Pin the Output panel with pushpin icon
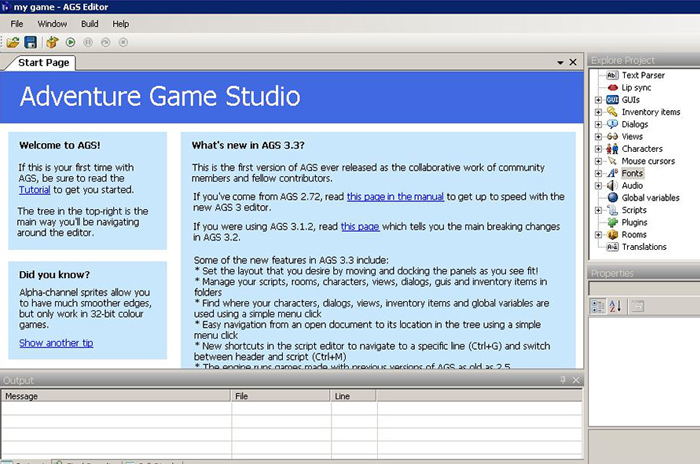 tap(562, 380)
